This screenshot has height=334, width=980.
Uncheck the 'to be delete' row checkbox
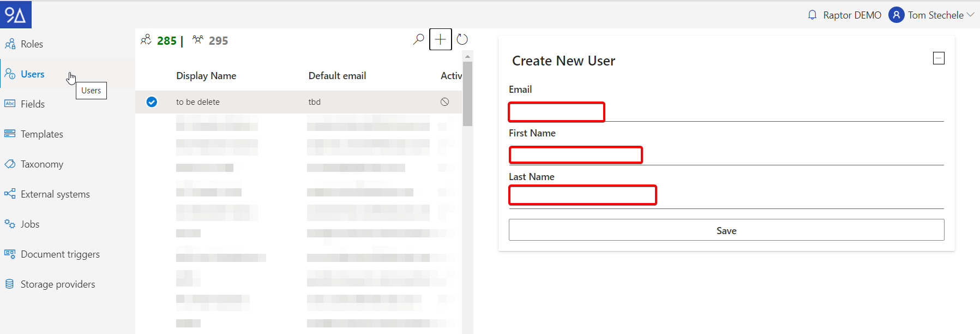[x=152, y=102]
